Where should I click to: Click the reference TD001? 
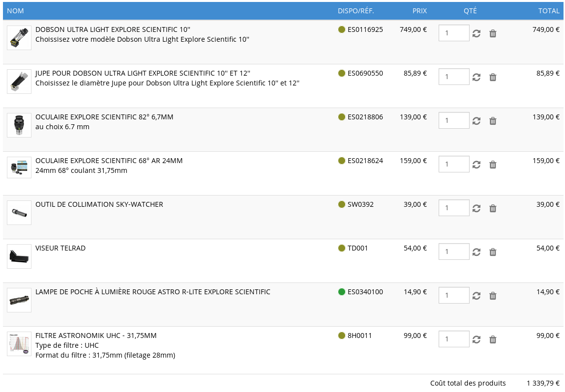(x=357, y=248)
